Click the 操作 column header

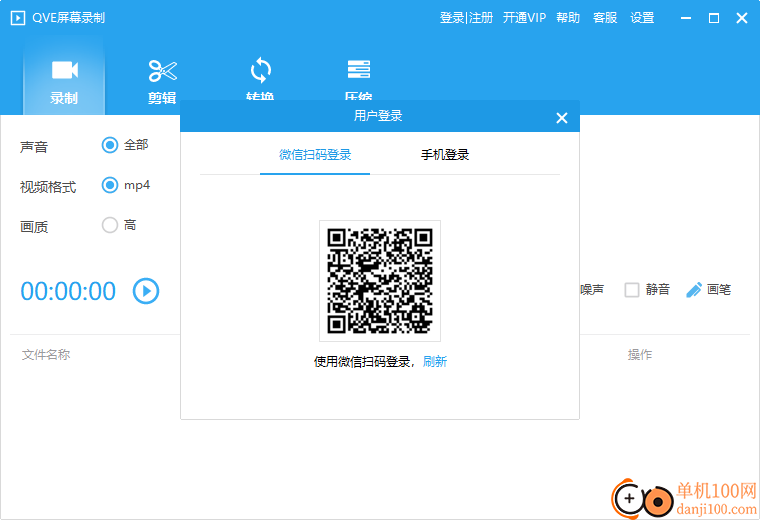(x=640, y=355)
